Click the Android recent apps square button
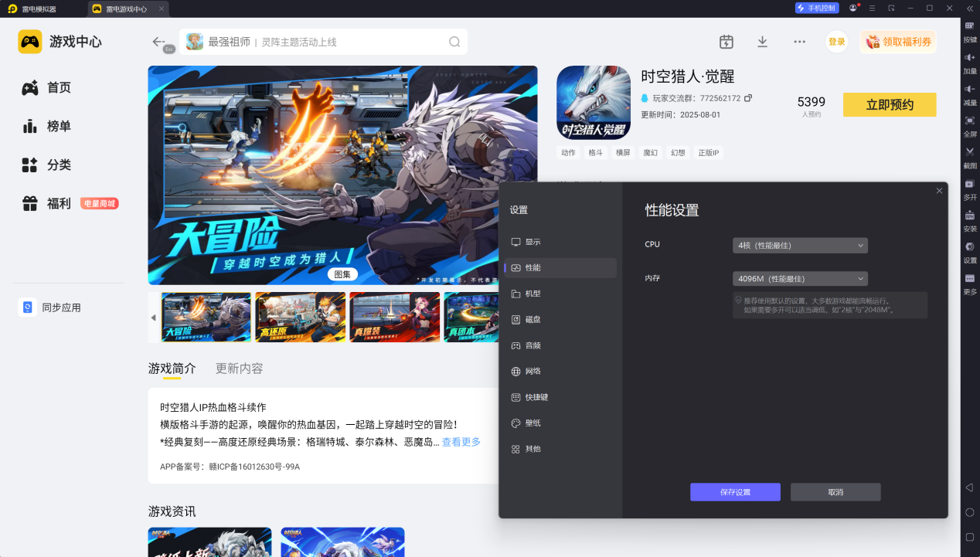Image resolution: width=980 pixels, height=557 pixels. (x=970, y=537)
